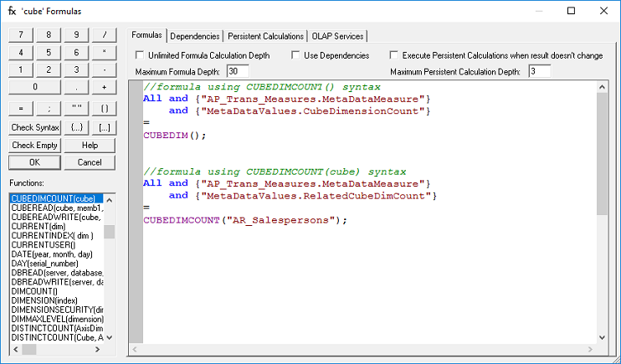Click the Maximum Formula Depth field
This screenshot has height=364, width=621.
point(237,71)
